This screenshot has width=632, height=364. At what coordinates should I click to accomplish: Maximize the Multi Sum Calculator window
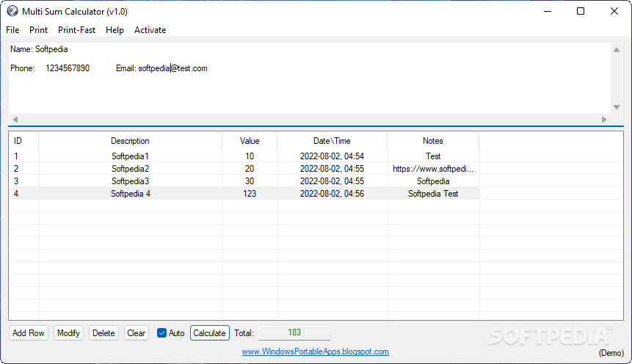(x=581, y=11)
